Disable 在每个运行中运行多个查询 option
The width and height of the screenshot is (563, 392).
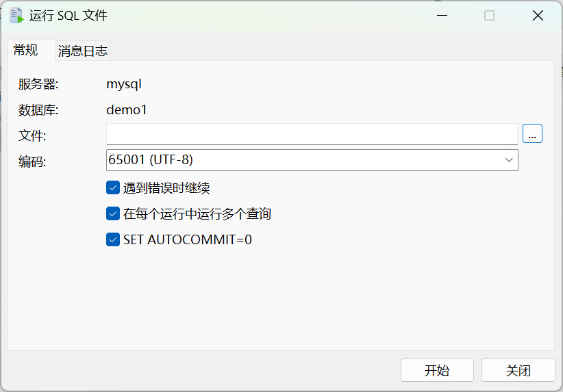(x=113, y=213)
